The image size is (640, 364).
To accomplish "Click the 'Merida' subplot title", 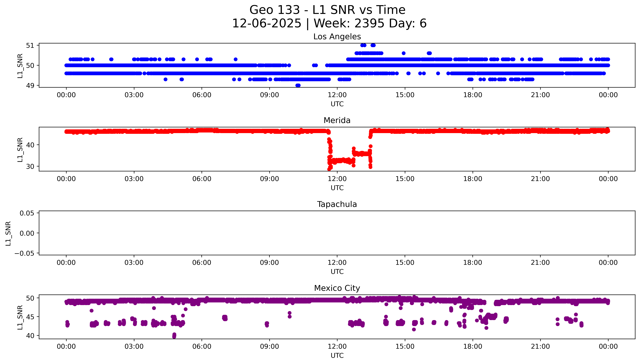I will click(x=337, y=120).
